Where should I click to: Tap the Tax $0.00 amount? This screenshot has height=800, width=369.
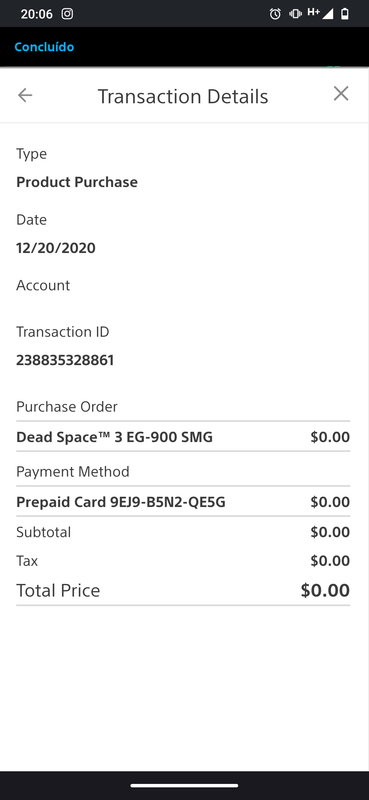[330, 561]
